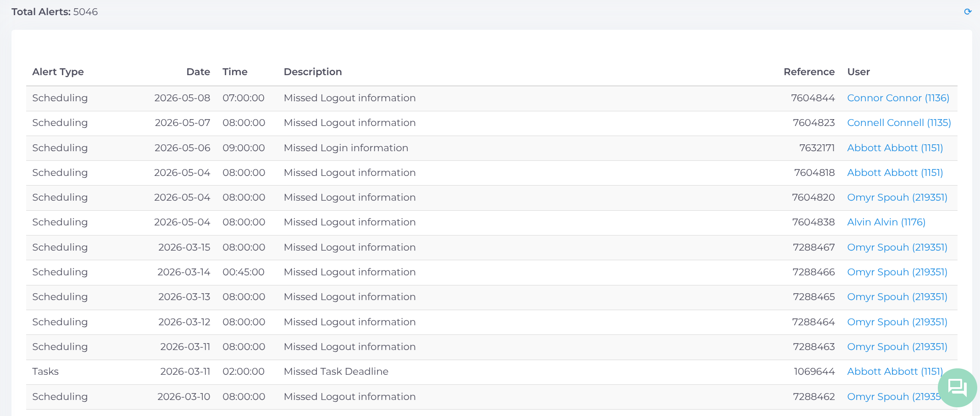Select reference number 7604844

coord(813,98)
